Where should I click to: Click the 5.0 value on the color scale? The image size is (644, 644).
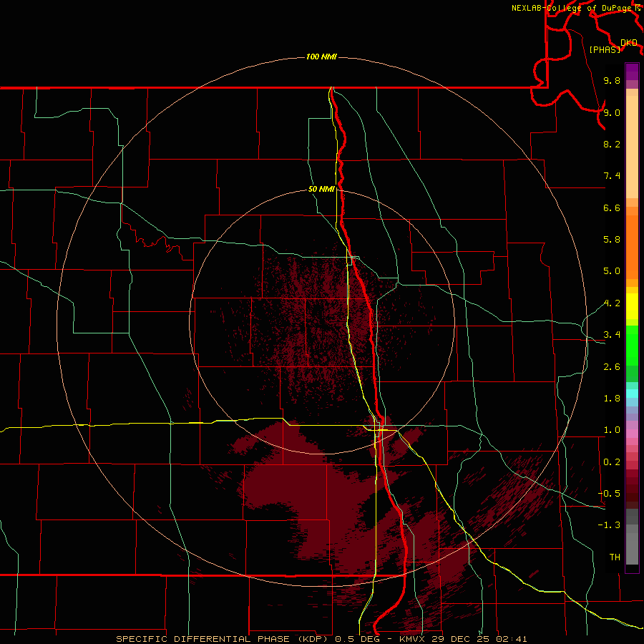click(x=612, y=271)
